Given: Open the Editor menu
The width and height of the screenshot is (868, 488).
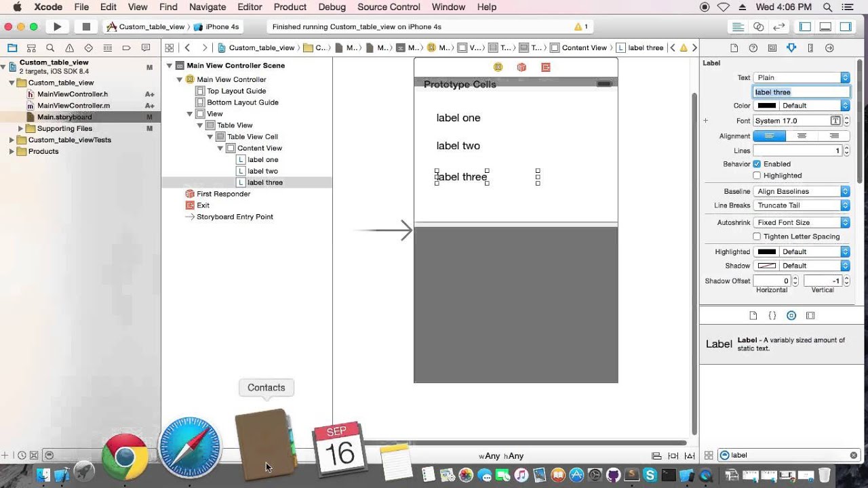Looking at the screenshot, I should click(x=250, y=7).
